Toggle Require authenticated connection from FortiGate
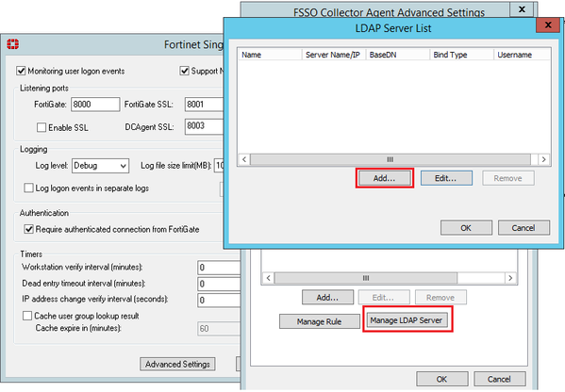The width and height of the screenshot is (565, 392). click(x=28, y=229)
